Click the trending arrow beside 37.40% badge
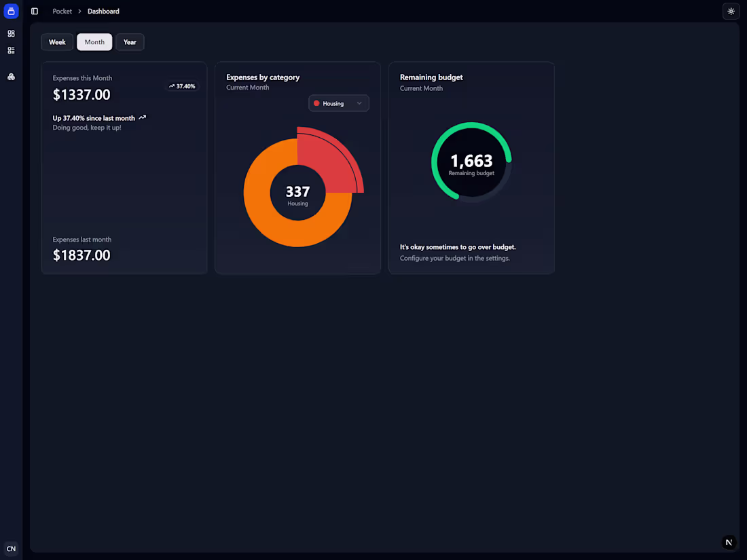 (x=171, y=86)
